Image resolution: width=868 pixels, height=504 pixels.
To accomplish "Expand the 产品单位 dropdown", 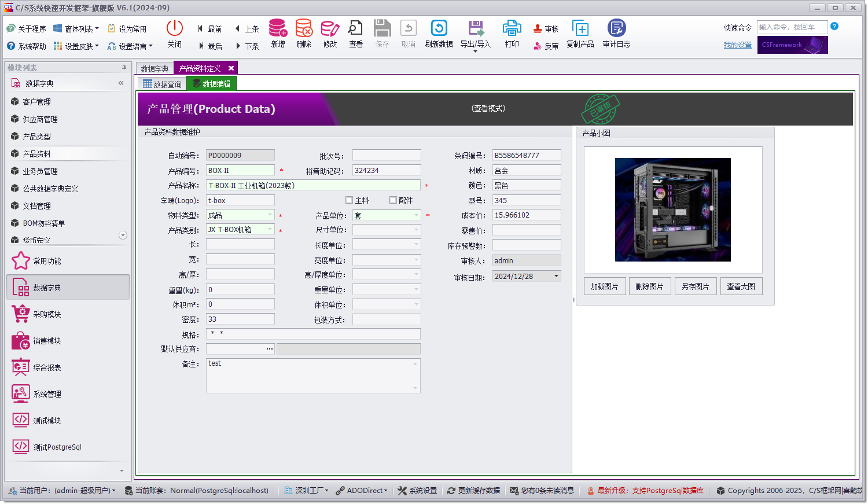I will [416, 215].
